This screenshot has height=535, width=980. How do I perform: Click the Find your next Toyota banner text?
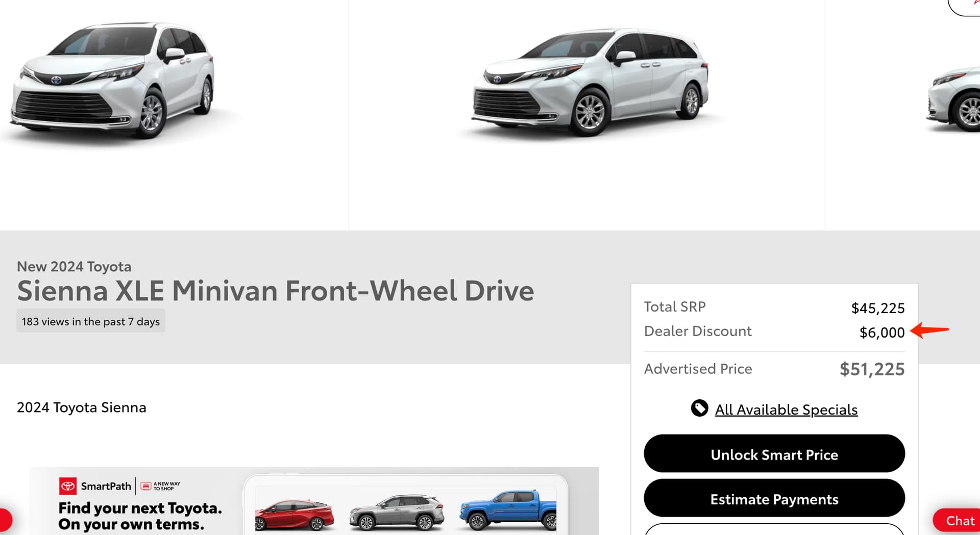[x=140, y=516]
